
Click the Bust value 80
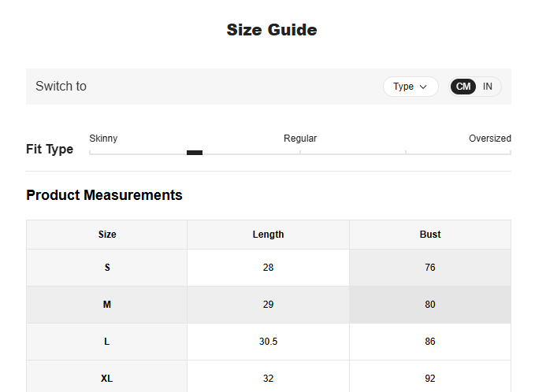click(x=430, y=305)
